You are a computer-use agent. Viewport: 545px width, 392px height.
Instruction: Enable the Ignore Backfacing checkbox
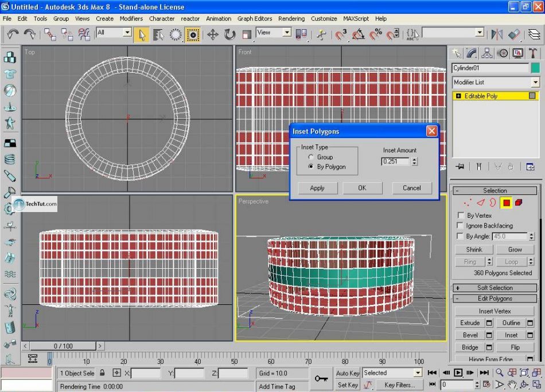click(x=460, y=225)
